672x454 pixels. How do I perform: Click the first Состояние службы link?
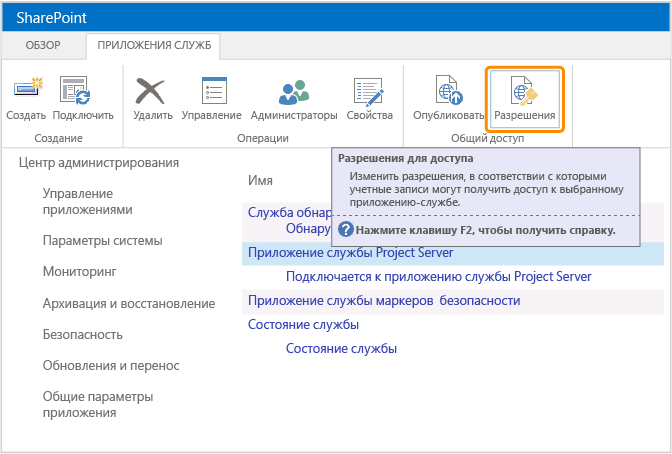click(303, 325)
